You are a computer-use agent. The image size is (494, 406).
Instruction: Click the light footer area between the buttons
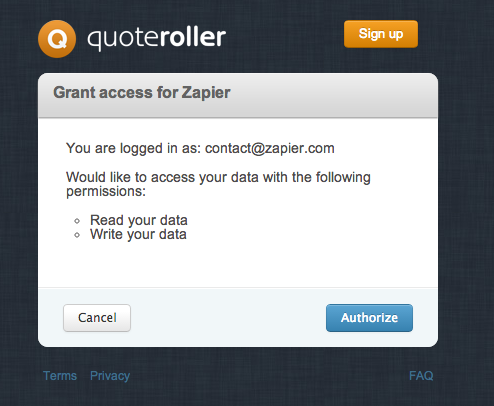(x=228, y=318)
